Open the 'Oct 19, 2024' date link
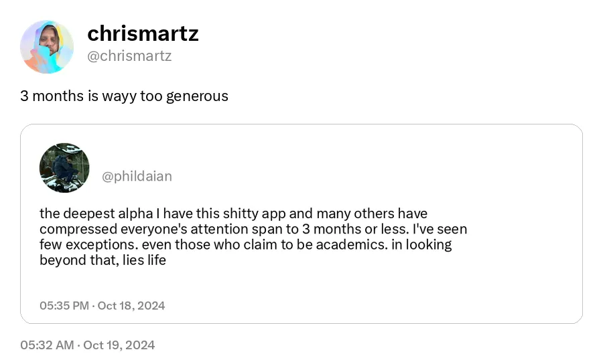Viewport: 603px width, 364px height. [119, 345]
